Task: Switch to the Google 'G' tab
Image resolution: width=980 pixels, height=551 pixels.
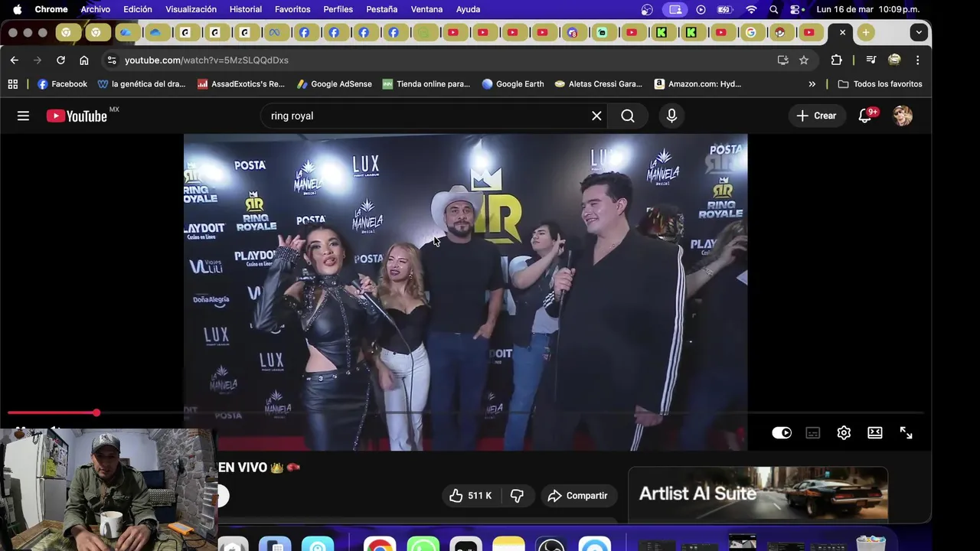Action: (750, 32)
